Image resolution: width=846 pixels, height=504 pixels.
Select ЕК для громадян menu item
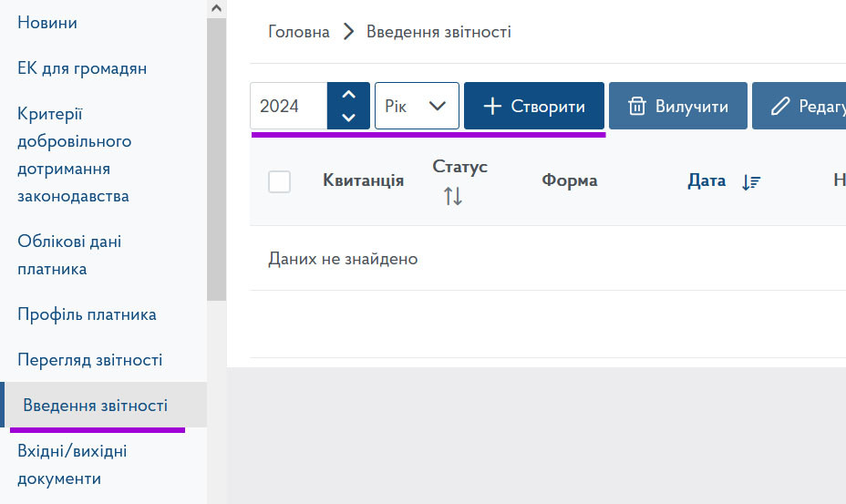click(x=82, y=68)
